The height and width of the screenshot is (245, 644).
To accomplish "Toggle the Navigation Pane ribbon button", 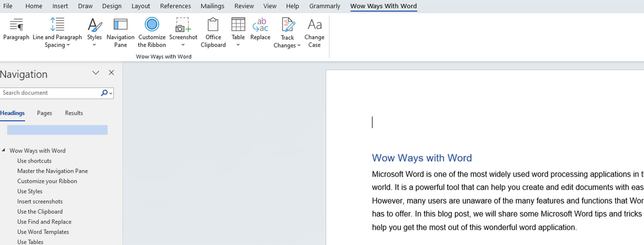I will pos(120,33).
